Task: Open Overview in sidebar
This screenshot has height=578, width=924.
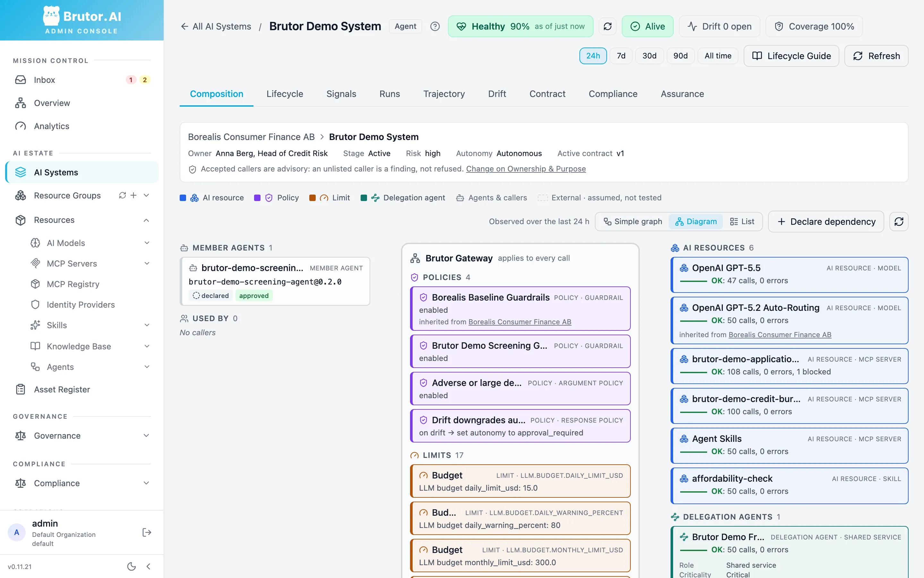Action: [x=82, y=103]
